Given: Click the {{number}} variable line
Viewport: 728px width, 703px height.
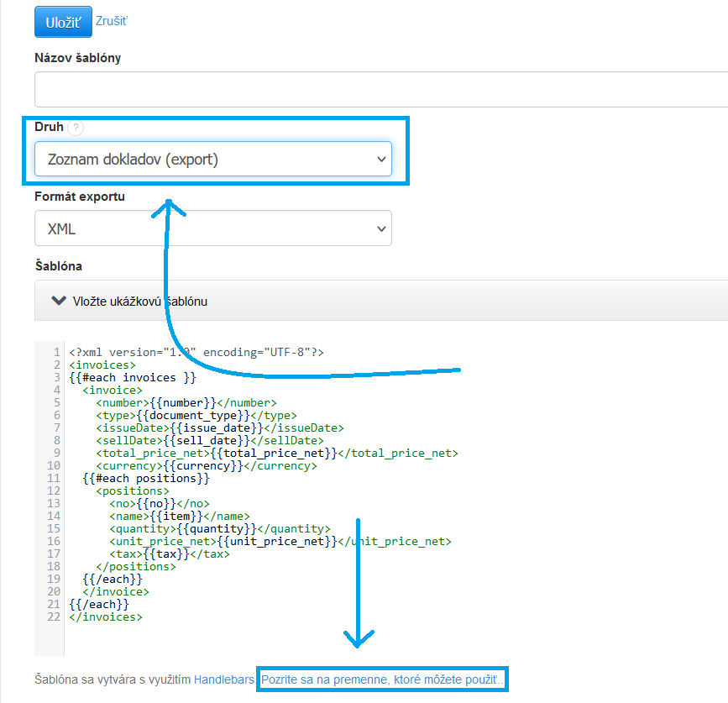Looking at the screenshot, I should coord(186,403).
